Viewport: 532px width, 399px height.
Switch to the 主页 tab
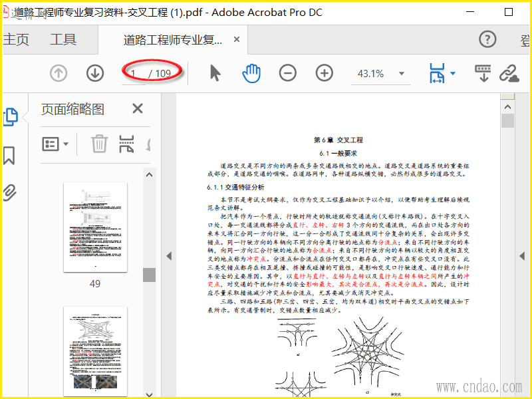pos(16,40)
